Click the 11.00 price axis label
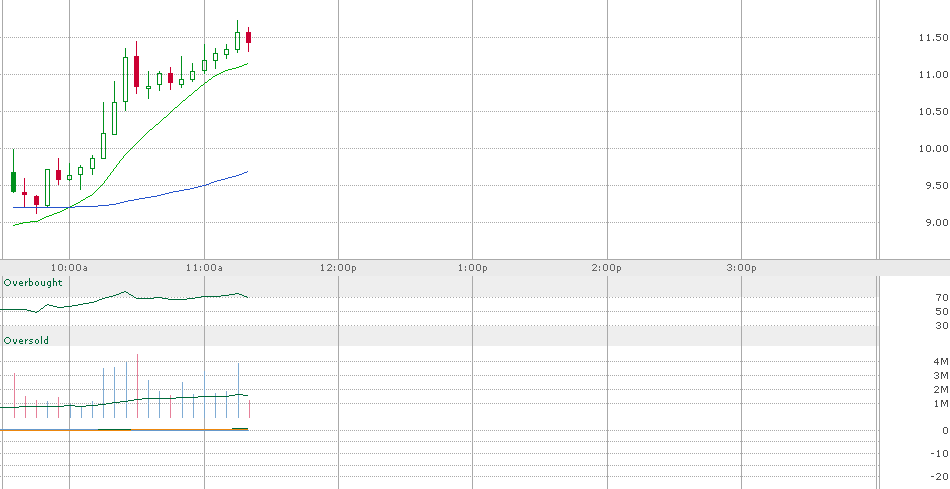This screenshot has height=489, width=950. 933,75
